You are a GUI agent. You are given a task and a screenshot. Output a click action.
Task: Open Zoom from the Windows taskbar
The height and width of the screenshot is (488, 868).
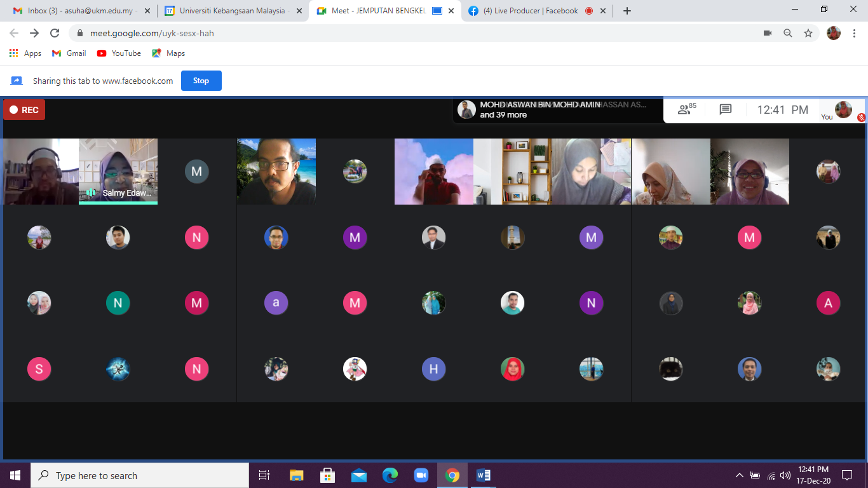click(x=421, y=475)
